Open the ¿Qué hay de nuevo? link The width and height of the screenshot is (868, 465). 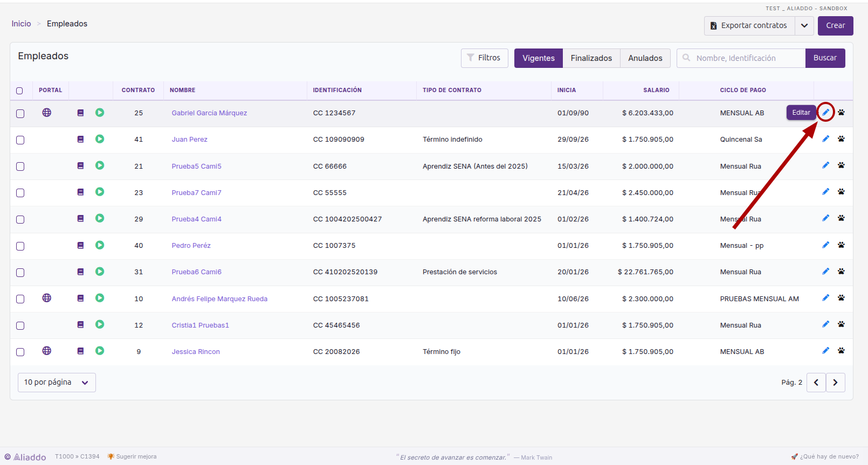pyautogui.click(x=825, y=456)
